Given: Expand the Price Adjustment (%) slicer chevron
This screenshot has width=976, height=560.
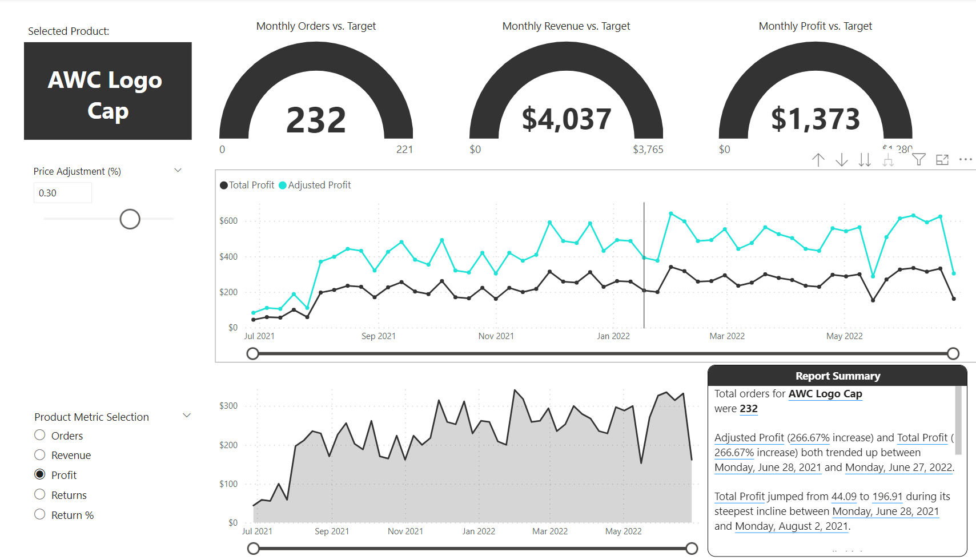Looking at the screenshot, I should click(178, 171).
